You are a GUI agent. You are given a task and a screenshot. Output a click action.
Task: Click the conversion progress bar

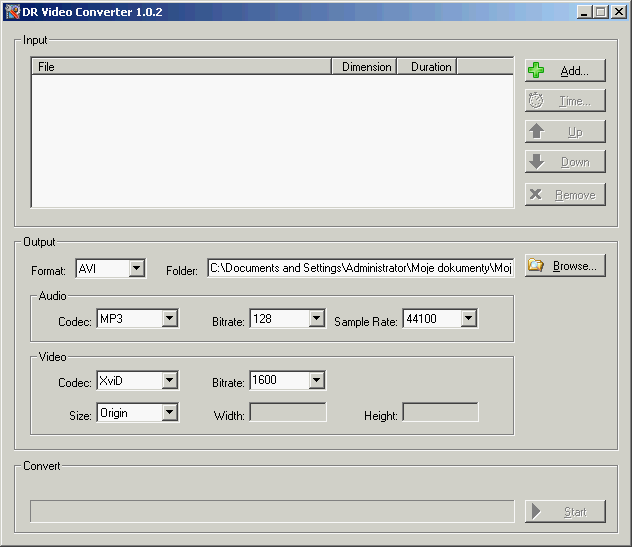[272, 512]
